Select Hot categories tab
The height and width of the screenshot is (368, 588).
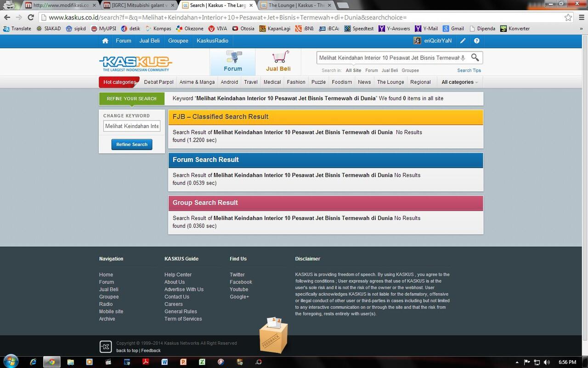coord(119,82)
